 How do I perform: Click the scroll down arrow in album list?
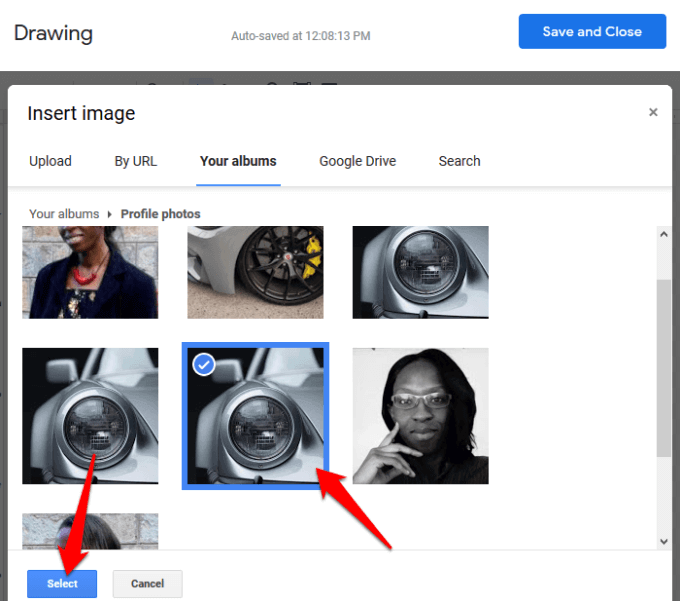click(x=664, y=541)
